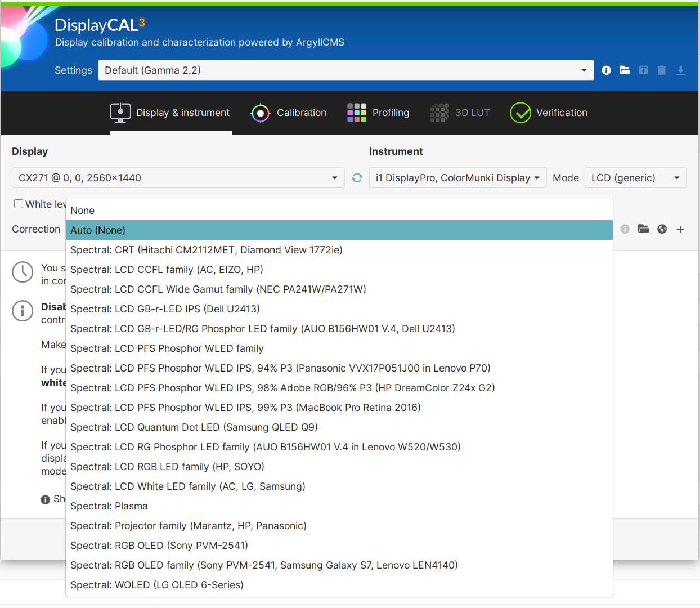Click the download arrow icon in header
The width and height of the screenshot is (700, 608).
(x=680, y=70)
